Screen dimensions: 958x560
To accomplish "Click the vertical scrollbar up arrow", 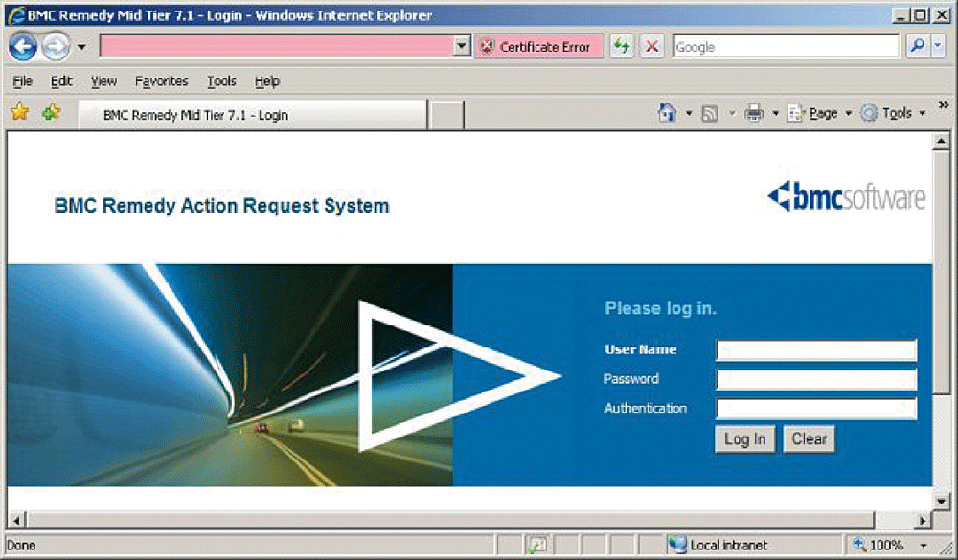I will (942, 142).
